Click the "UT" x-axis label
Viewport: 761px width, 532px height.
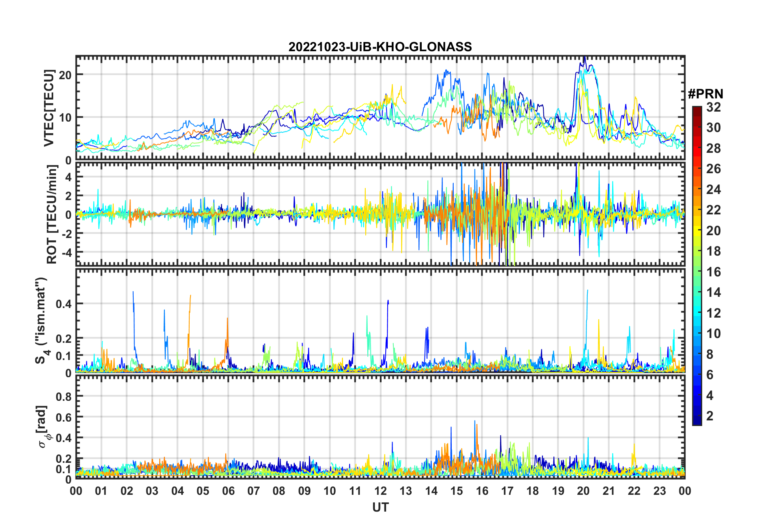pyautogui.click(x=380, y=507)
